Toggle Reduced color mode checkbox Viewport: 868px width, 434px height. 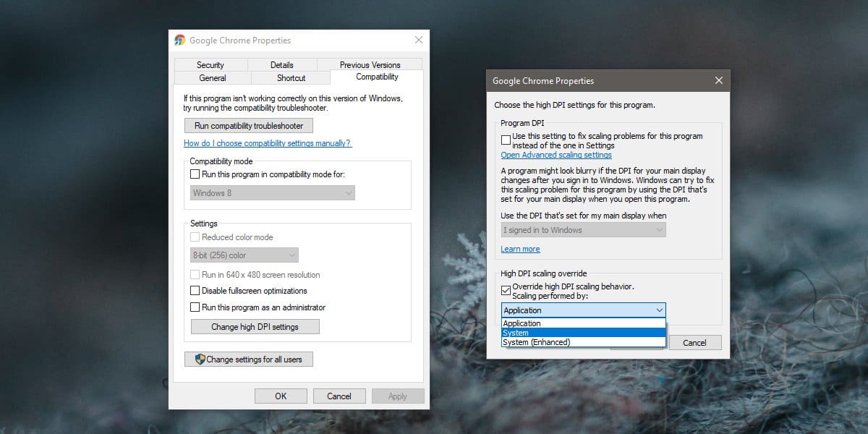pos(195,237)
